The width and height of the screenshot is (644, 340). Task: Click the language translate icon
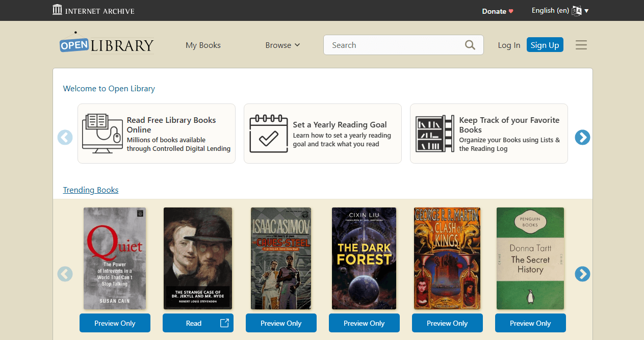point(577,11)
